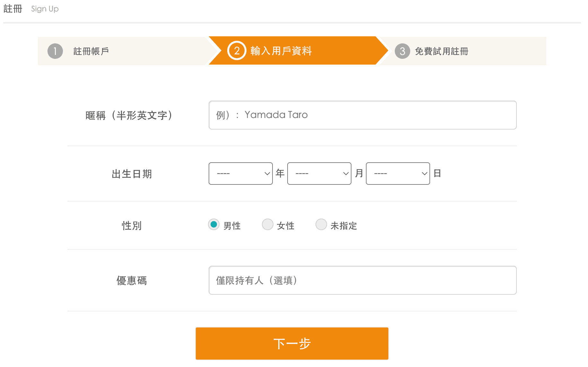Open the birth month dropdown
The height and width of the screenshot is (367, 588).
pos(319,174)
